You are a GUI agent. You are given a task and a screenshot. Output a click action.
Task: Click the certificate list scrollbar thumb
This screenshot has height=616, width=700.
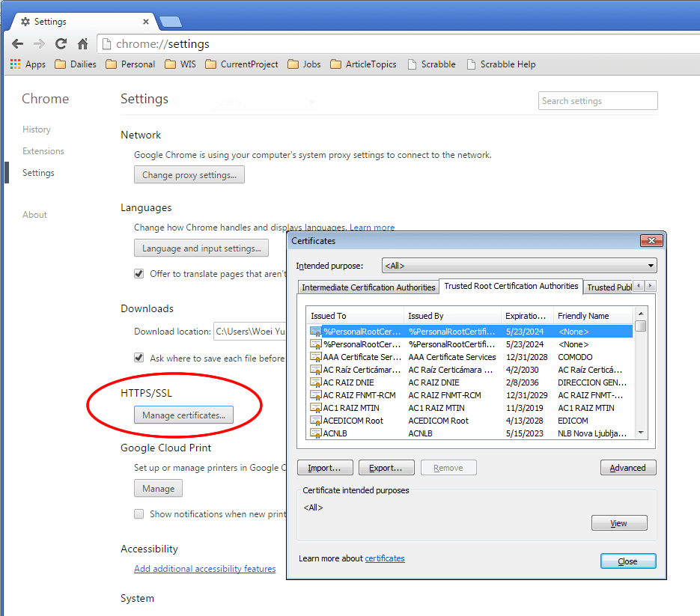641,326
